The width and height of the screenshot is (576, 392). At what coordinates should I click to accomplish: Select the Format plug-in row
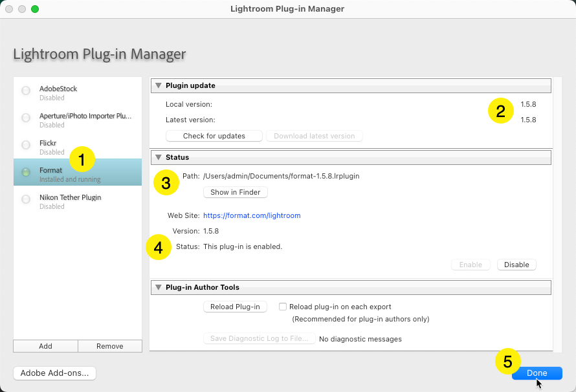pyautogui.click(x=78, y=172)
